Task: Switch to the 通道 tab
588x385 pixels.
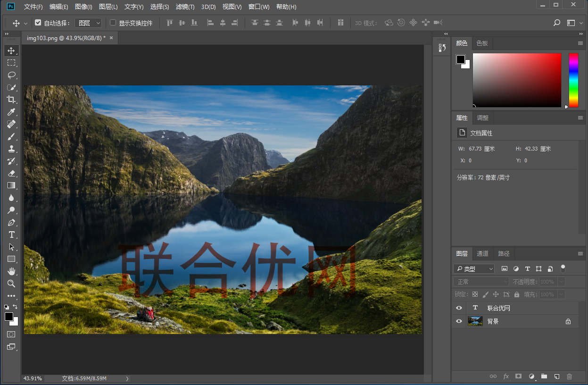Action: (x=482, y=254)
